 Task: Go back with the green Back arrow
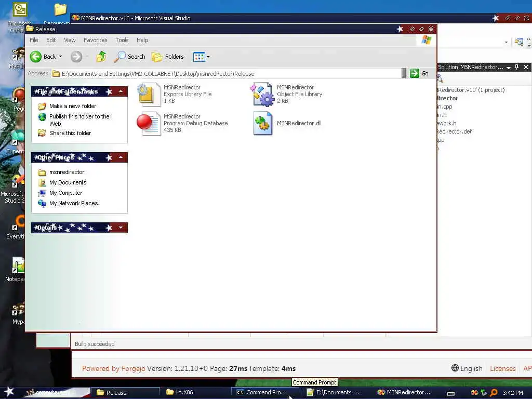coord(36,57)
